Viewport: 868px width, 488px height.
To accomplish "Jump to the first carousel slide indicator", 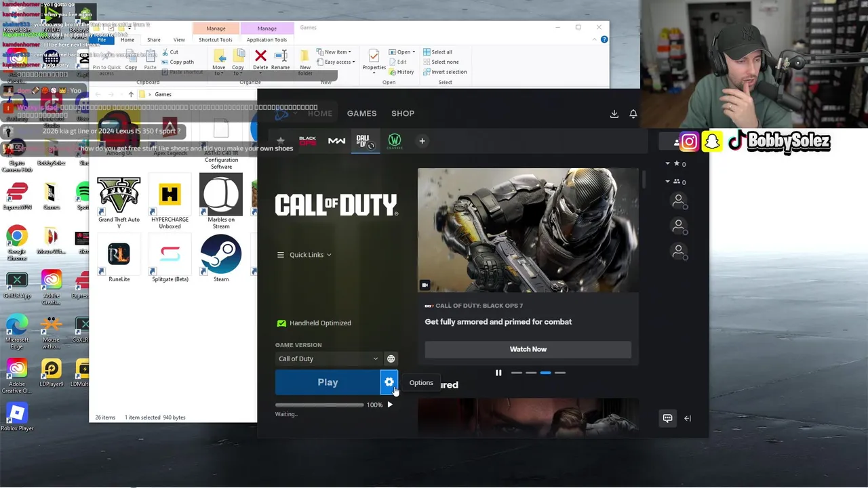I will click(517, 373).
